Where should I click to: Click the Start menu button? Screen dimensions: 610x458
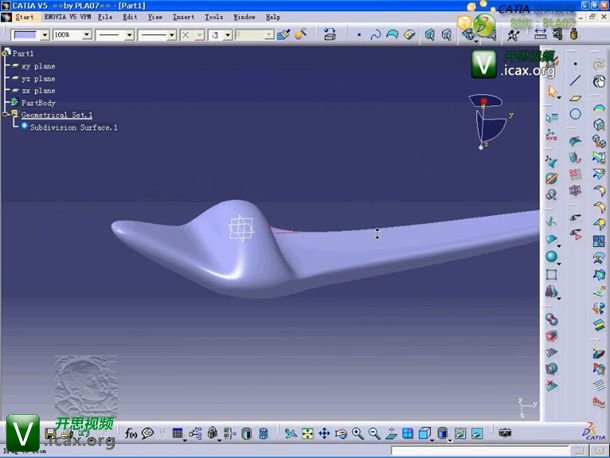coord(24,17)
